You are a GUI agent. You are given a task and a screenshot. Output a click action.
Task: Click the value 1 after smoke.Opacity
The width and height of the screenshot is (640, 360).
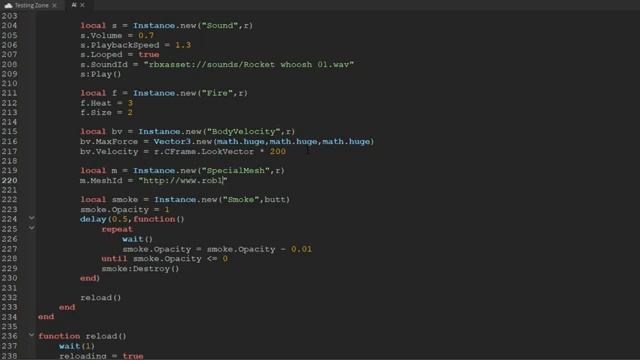167,210
